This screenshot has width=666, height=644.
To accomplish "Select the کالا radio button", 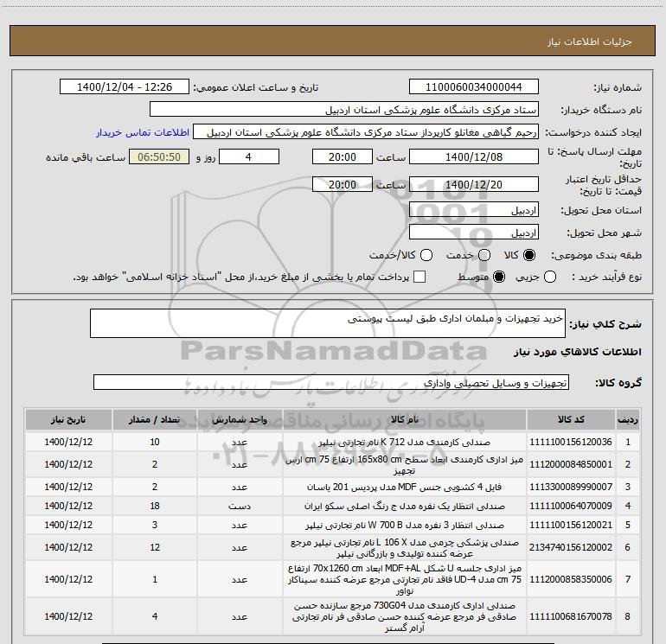I will (529, 255).
